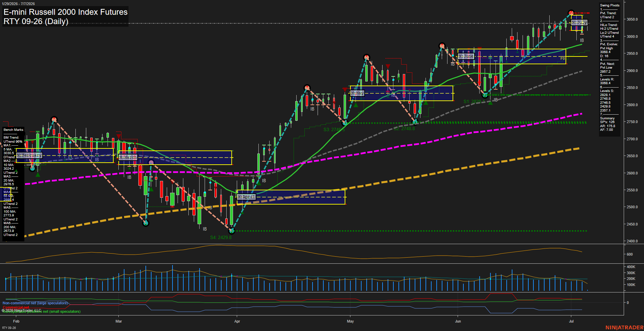Click the RTY 09-26 tab at bottom left
Image resolution: width=644 pixels, height=331 pixels.
pyautogui.click(x=9, y=328)
